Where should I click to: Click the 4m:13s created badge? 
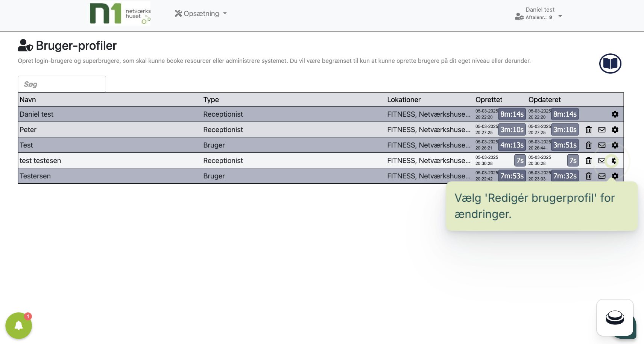coord(512,145)
